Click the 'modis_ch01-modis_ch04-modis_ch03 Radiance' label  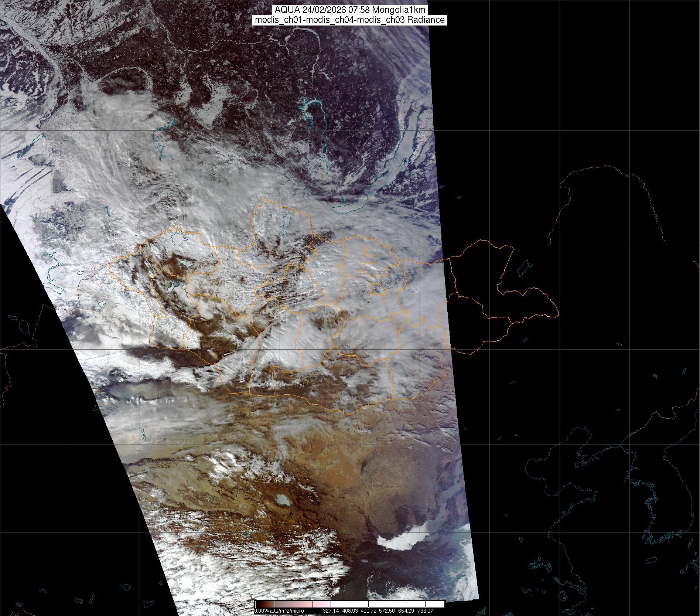[x=350, y=20]
